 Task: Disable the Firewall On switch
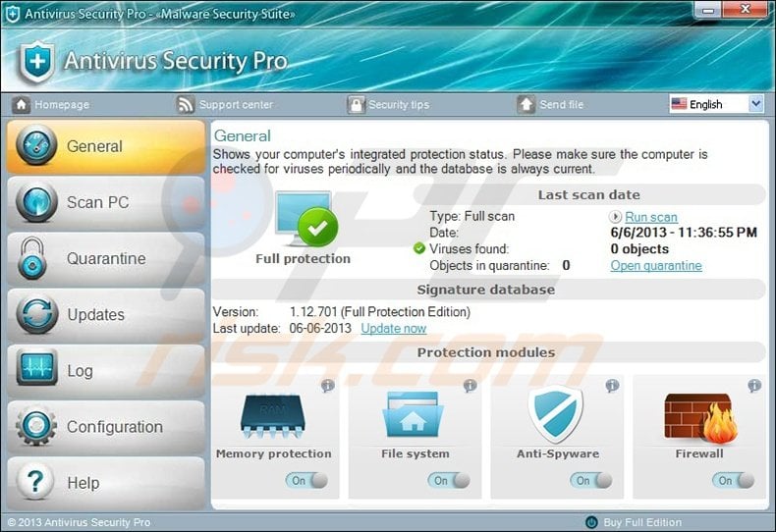pyautogui.click(x=734, y=480)
